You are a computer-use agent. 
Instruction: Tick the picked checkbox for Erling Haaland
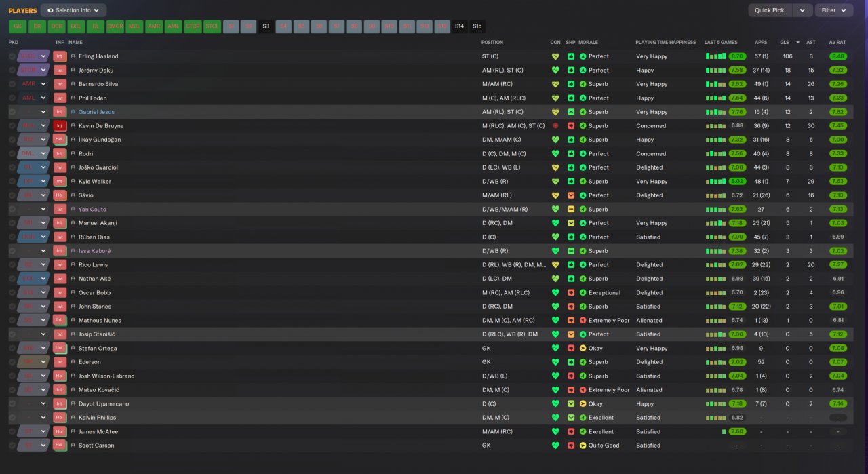[x=12, y=56]
